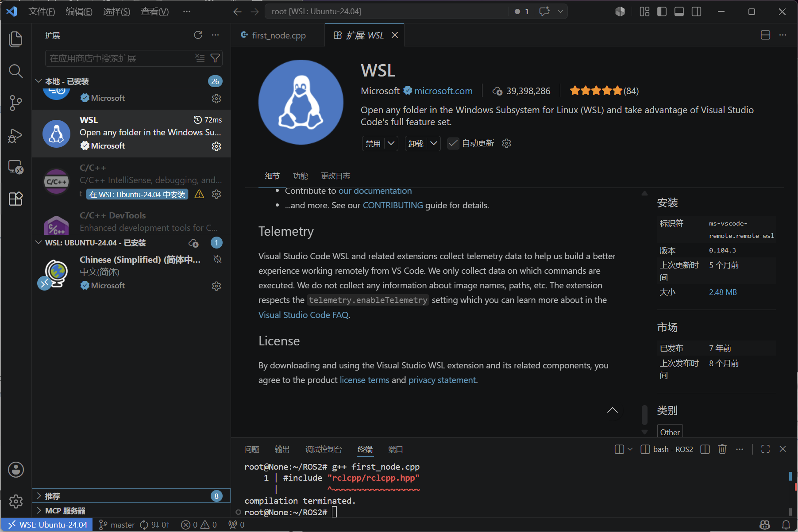Switch to extension Changelog tab
Viewport: 798px width, 532px height.
tap(335, 176)
